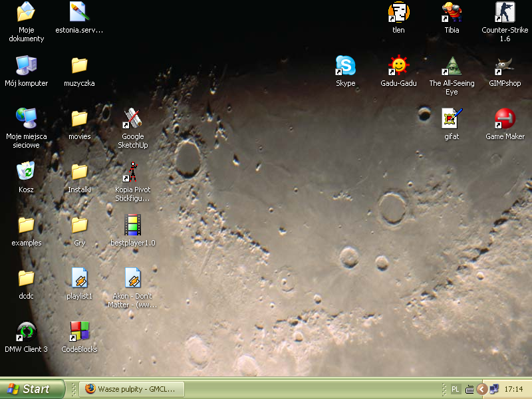Click the Start button
This screenshot has width=532, height=399.
[x=32, y=389]
